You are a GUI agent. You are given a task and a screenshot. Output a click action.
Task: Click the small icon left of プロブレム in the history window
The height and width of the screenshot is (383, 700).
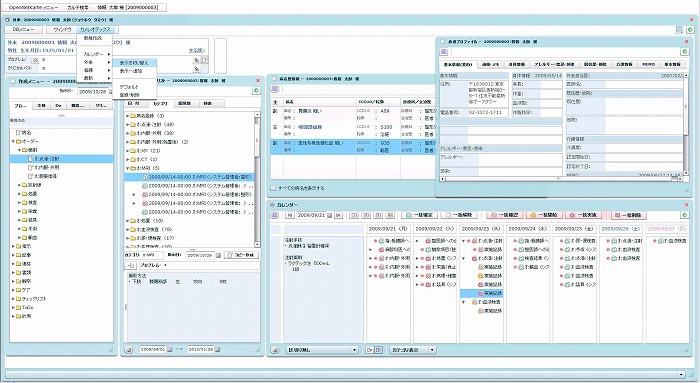[131, 265]
